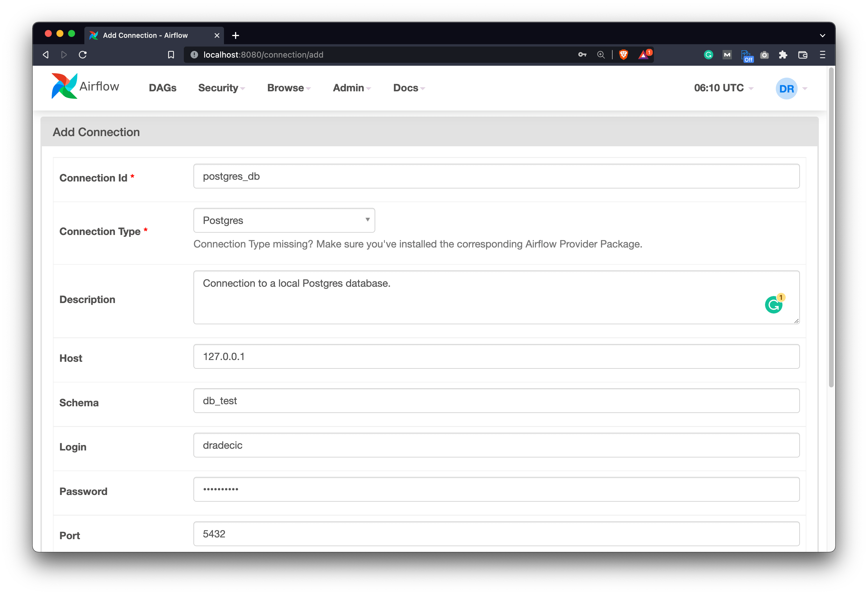
Task: Click the screenshot camera extension icon
Action: coord(764,55)
